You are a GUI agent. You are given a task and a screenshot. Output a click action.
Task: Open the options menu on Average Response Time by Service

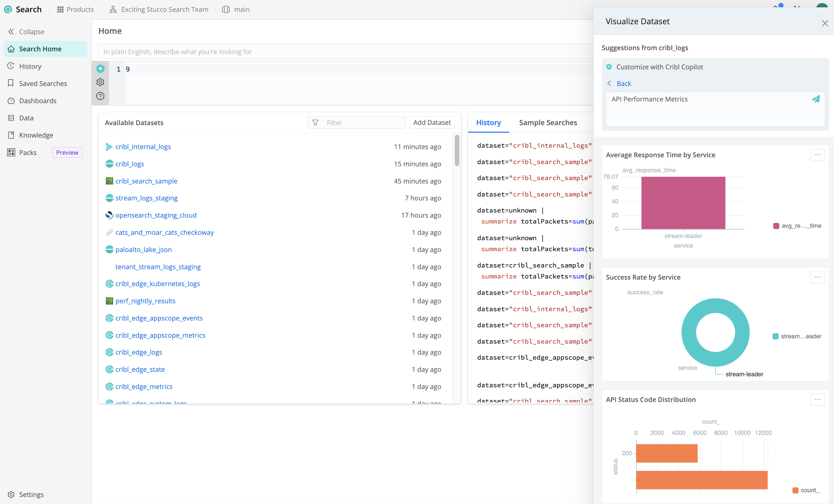pyautogui.click(x=818, y=155)
